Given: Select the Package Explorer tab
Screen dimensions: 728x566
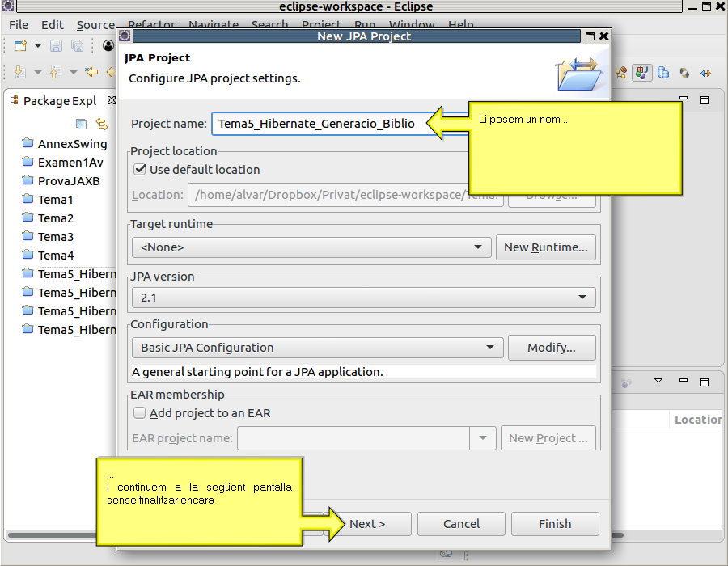Looking at the screenshot, I should click(x=60, y=101).
